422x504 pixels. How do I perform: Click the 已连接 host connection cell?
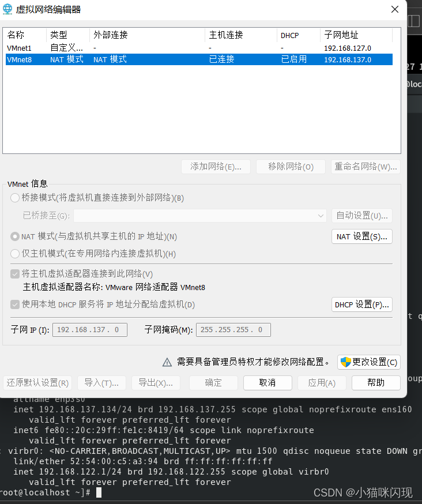coord(222,59)
